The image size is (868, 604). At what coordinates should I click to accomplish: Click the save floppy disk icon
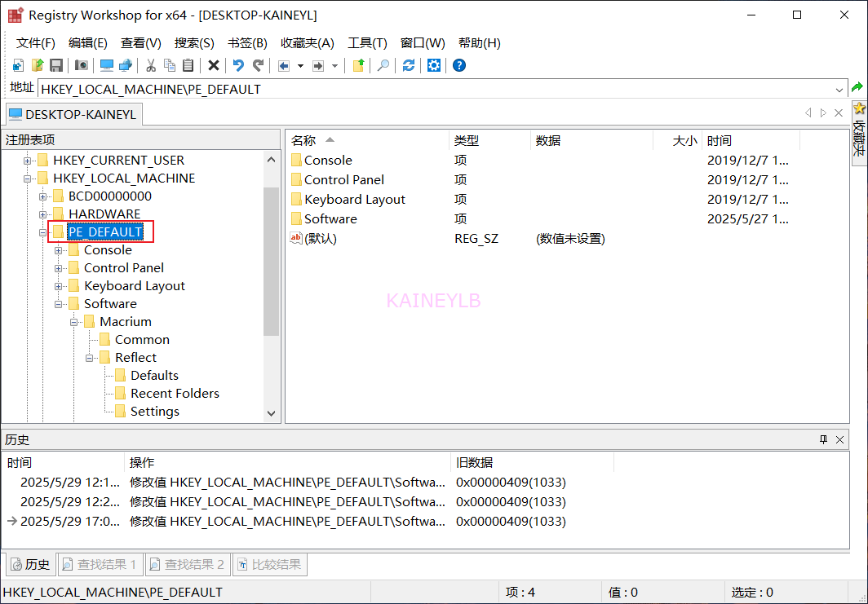(56, 65)
